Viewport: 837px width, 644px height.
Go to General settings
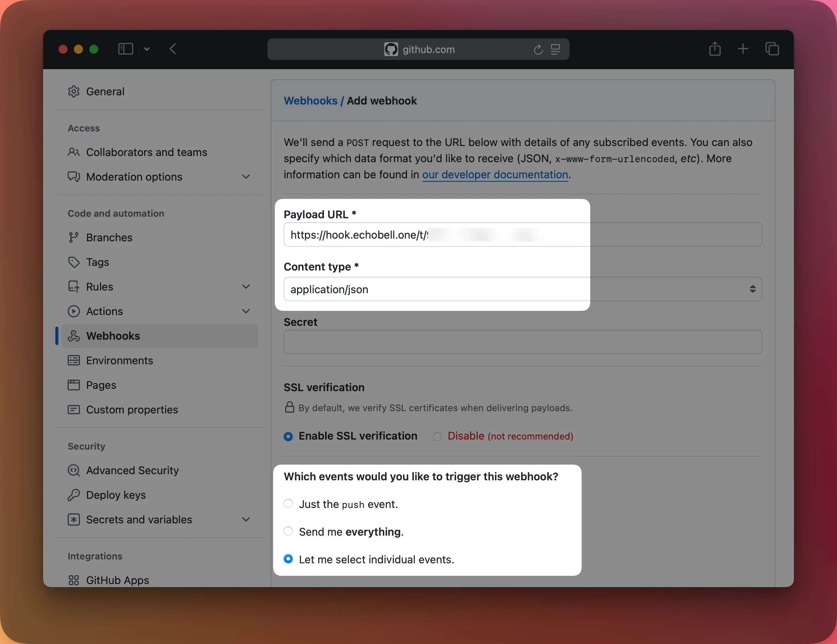coord(105,91)
